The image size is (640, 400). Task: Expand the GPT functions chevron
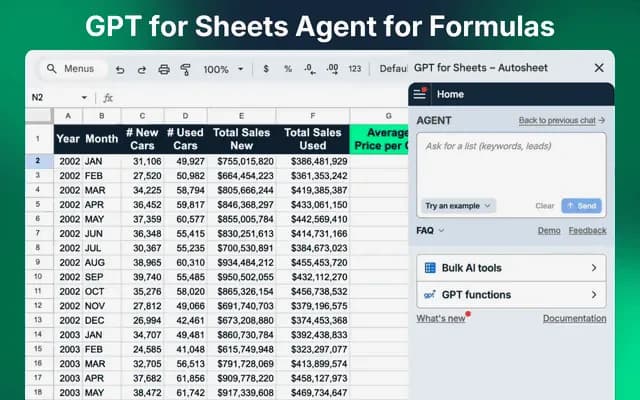[594, 295]
